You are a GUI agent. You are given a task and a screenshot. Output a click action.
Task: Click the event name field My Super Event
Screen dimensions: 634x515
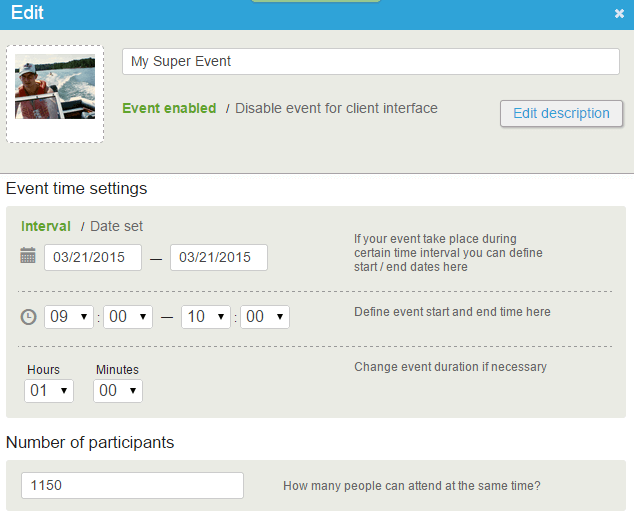(371, 61)
